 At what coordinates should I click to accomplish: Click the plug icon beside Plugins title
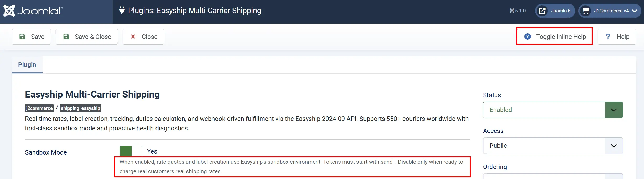[122, 11]
